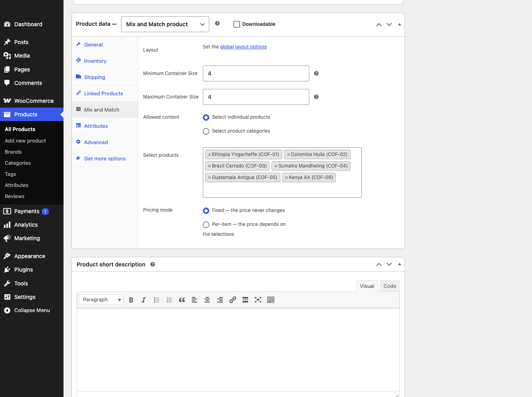Open Analytics menu in sidebar
This screenshot has width=532, height=397.
(32, 225)
